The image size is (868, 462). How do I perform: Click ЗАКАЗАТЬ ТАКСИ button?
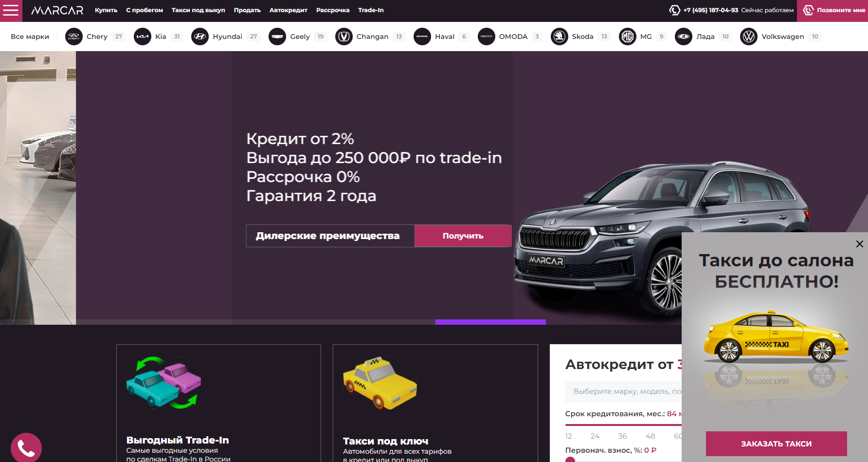[776, 444]
